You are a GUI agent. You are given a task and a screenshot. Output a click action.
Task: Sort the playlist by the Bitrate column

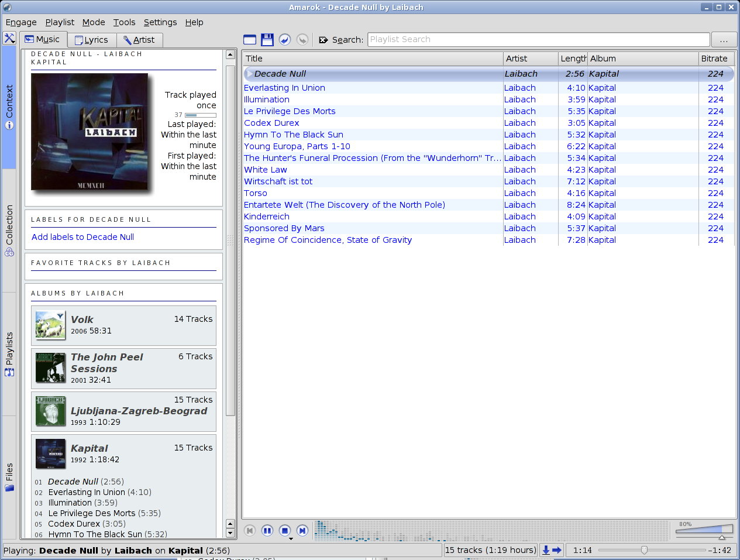click(x=716, y=59)
